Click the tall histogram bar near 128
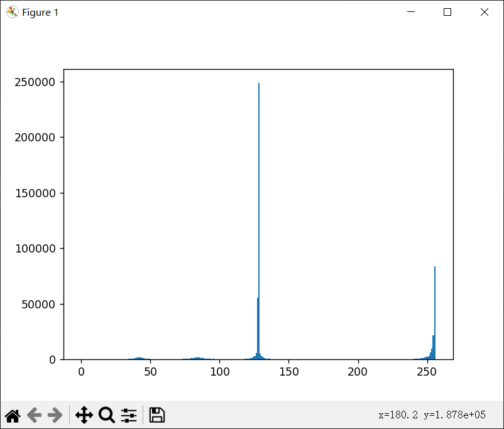The width and height of the screenshot is (504, 429). (x=259, y=221)
